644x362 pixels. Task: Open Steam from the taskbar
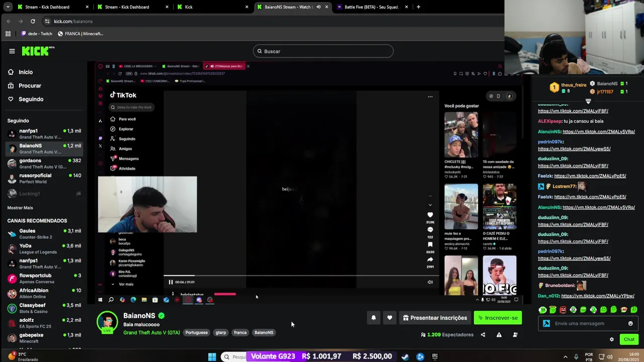[405, 357]
